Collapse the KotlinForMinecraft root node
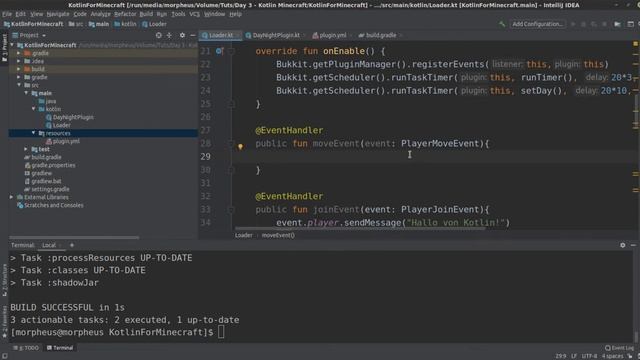640x360 pixels. 12,45
